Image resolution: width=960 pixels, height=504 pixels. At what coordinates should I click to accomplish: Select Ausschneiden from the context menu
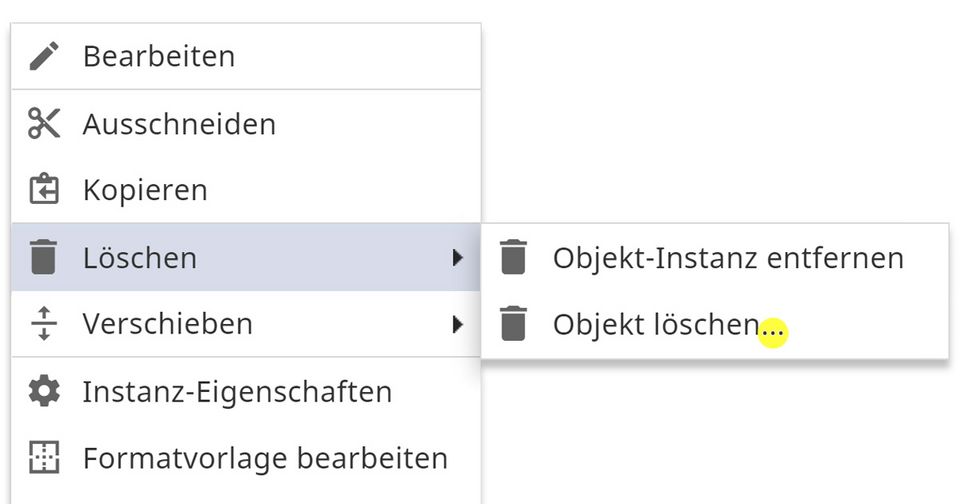coord(179,124)
